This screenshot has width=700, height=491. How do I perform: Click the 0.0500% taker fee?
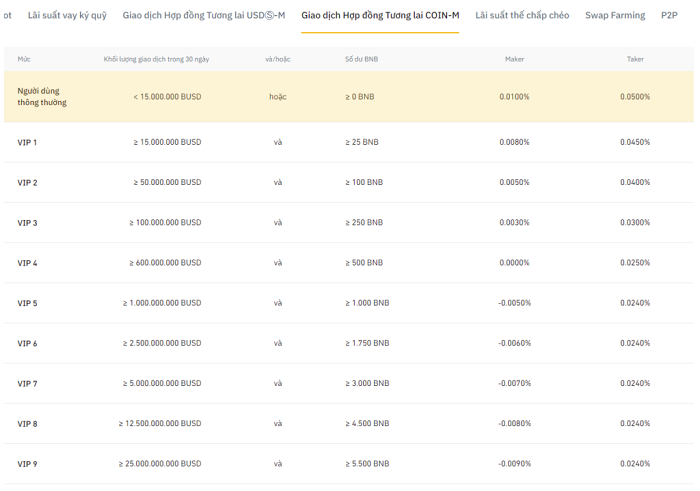pos(635,97)
